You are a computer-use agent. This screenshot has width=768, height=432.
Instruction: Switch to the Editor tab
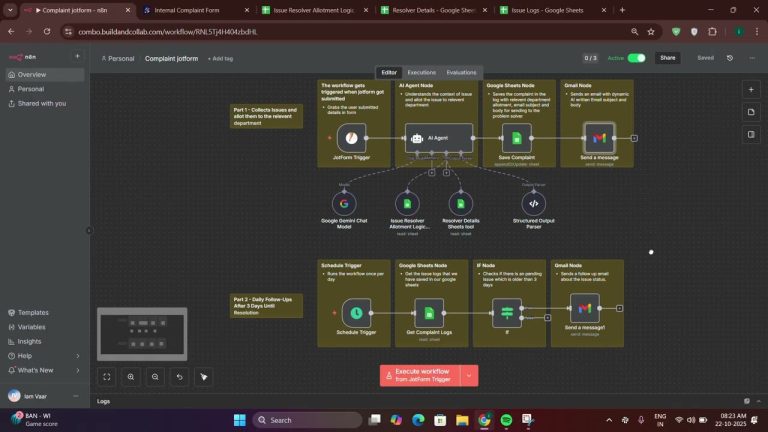(389, 72)
